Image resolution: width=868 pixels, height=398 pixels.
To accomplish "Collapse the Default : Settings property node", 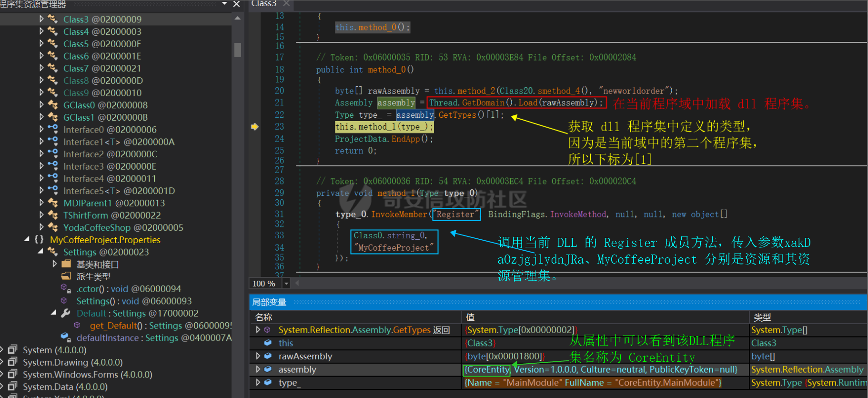I will 53,313.
